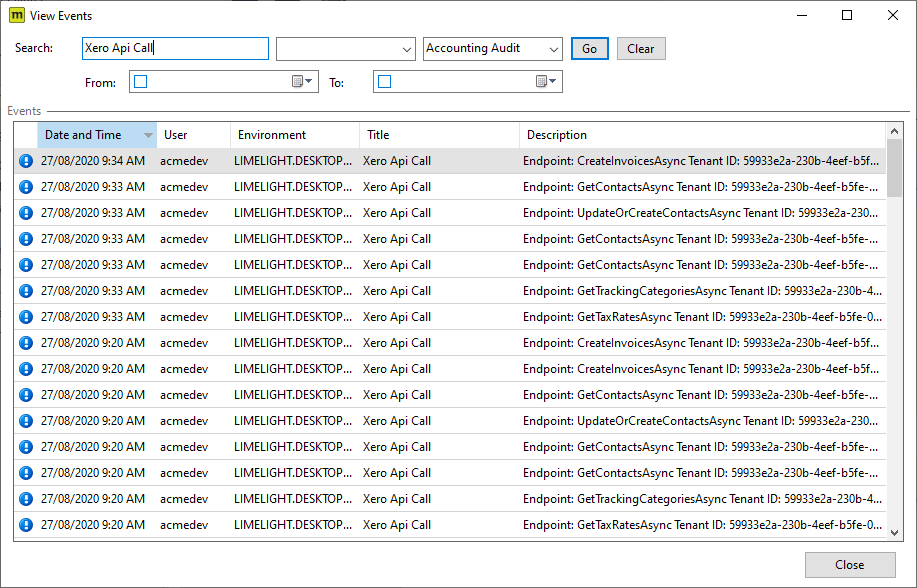Click info icon of 9:33 AM GetTrackingCategoriesAsync row
Screen dimensions: 917x588
[x=26, y=291]
